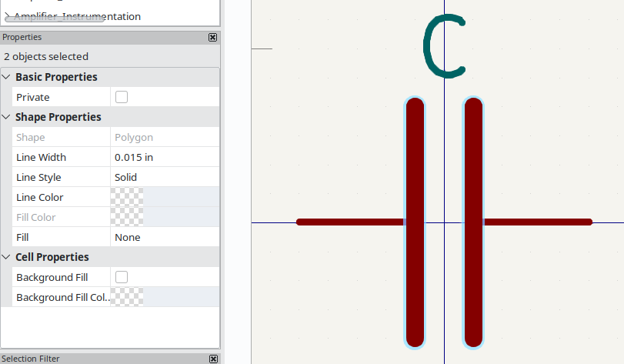This screenshot has width=624, height=364.
Task: Collapse the Cell Properties section
Action: point(6,257)
